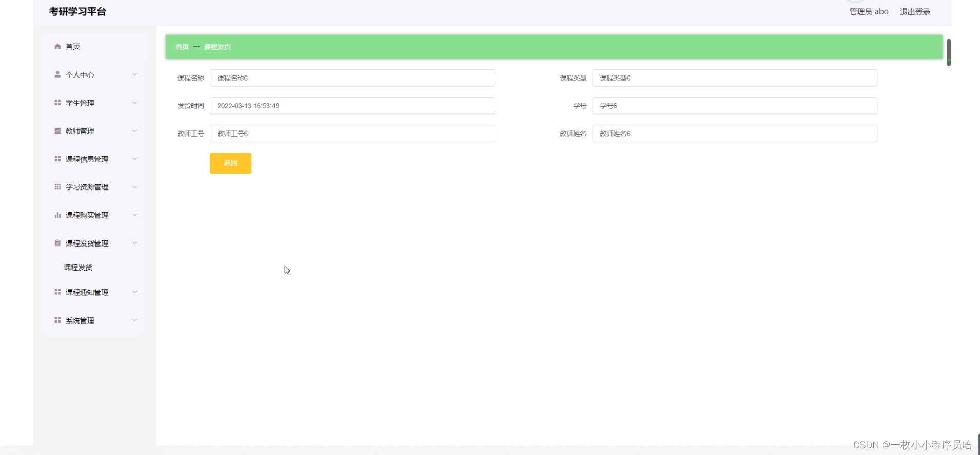
Task: Click the table icon for 学习资源管理
Action: 57,187
